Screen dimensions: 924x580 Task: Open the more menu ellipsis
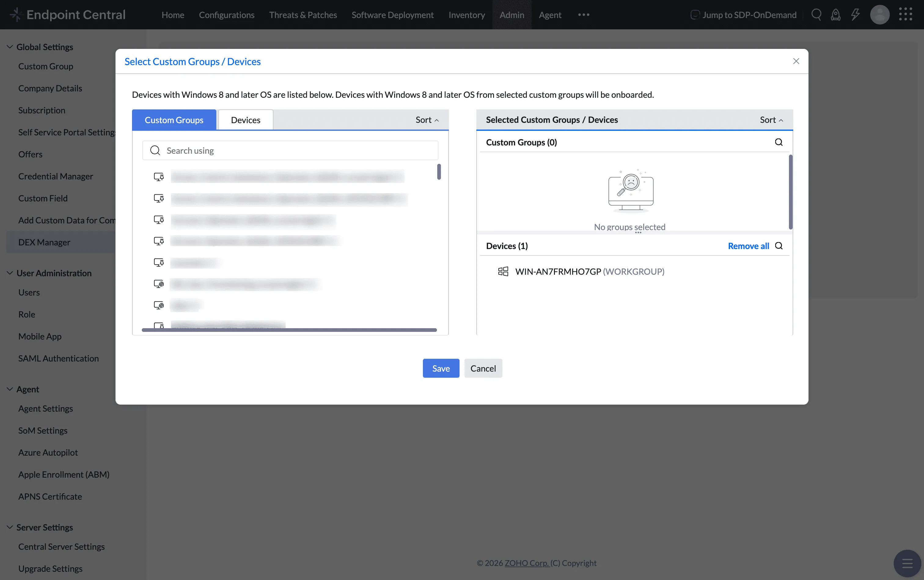(583, 15)
